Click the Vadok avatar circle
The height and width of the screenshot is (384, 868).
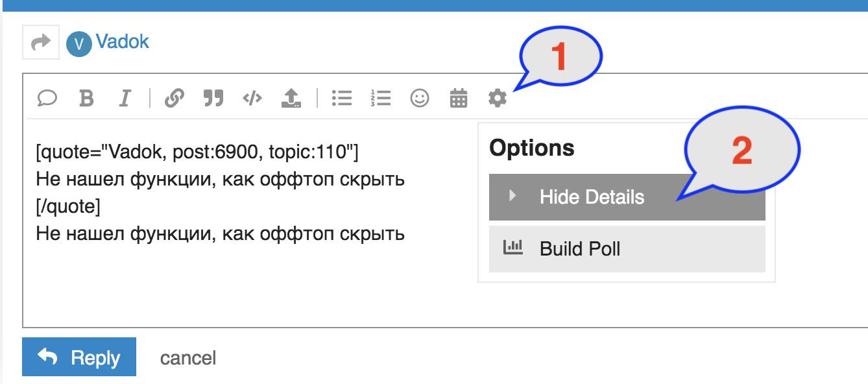(x=79, y=43)
